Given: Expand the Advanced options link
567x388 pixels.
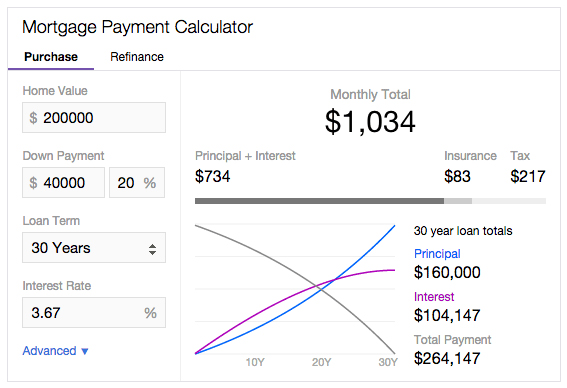Looking at the screenshot, I should [55, 351].
